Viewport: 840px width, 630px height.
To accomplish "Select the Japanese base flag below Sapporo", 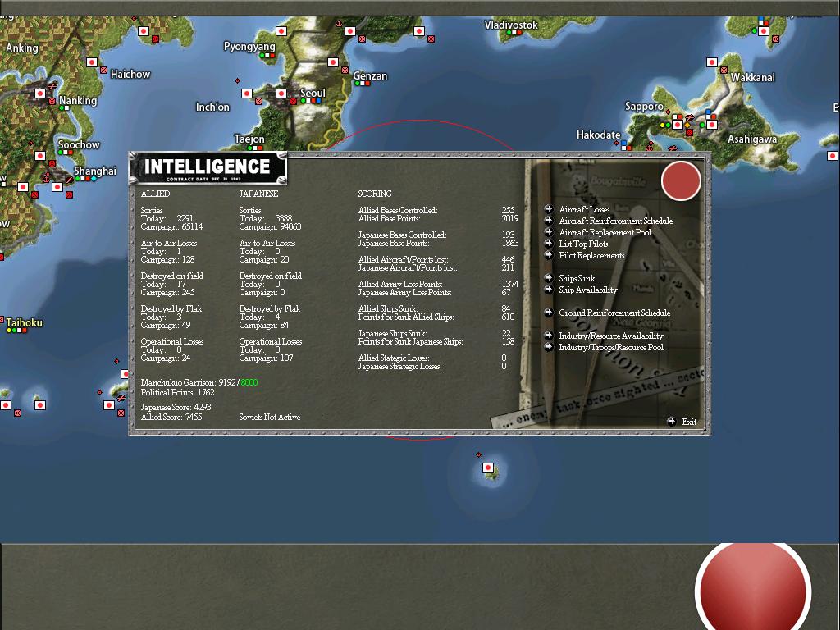I will pyautogui.click(x=678, y=125).
